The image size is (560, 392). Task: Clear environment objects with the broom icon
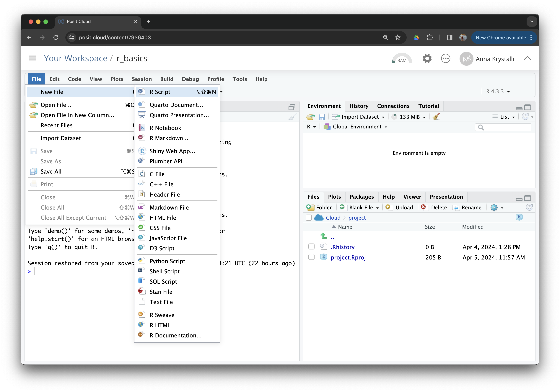pyautogui.click(x=436, y=117)
